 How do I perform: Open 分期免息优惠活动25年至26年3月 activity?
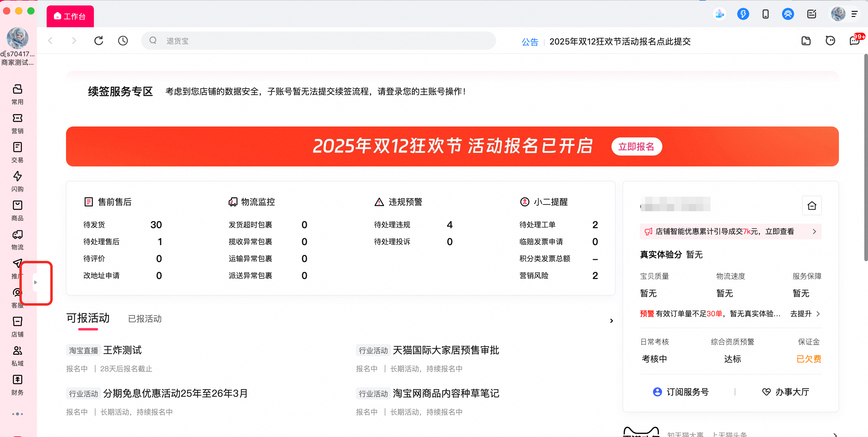(175, 393)
